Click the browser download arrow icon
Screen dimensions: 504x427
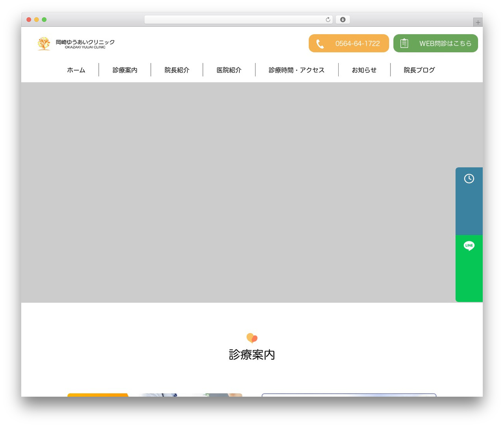click(343, 20)
